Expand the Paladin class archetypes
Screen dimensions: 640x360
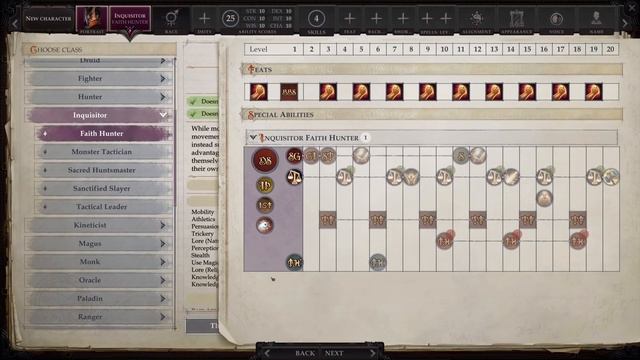tap(163, 299)
